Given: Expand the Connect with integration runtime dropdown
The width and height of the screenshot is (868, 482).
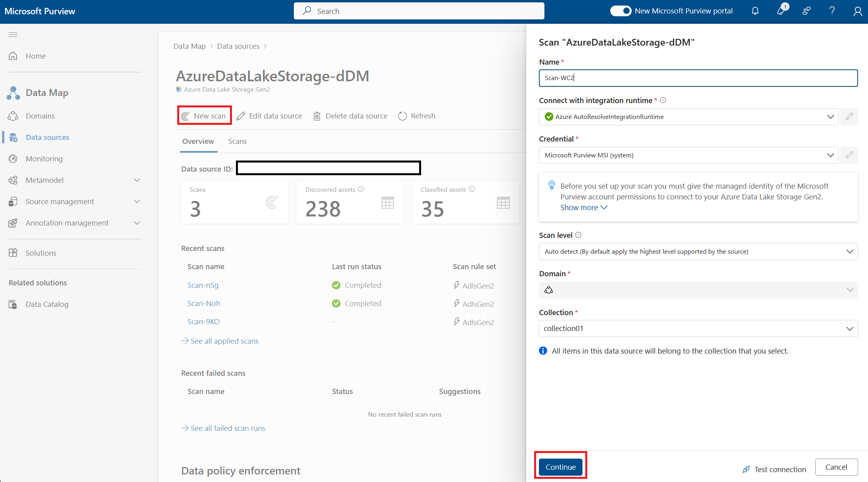Looking at the screenshot, I should [x=831, y=117].
